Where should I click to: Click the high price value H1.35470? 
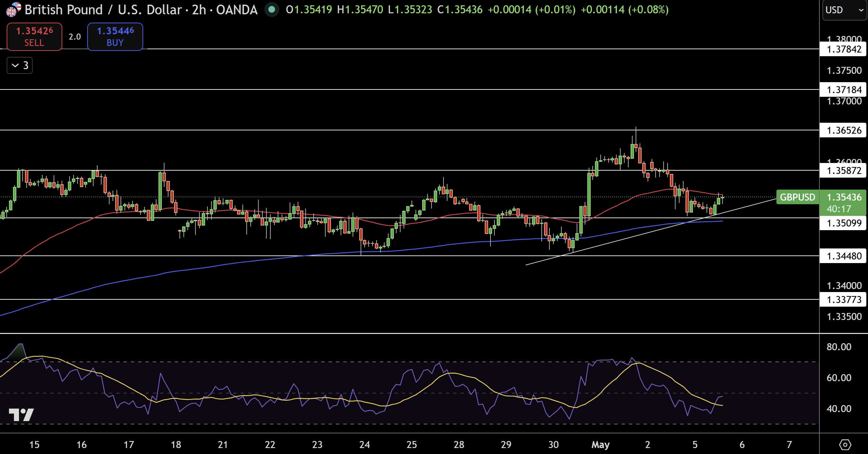pyautogui.click(x=360, y=10)
